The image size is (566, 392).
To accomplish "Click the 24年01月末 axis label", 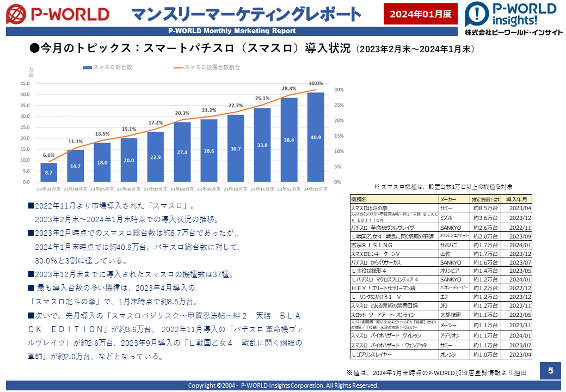I will [x=316, y=189].
